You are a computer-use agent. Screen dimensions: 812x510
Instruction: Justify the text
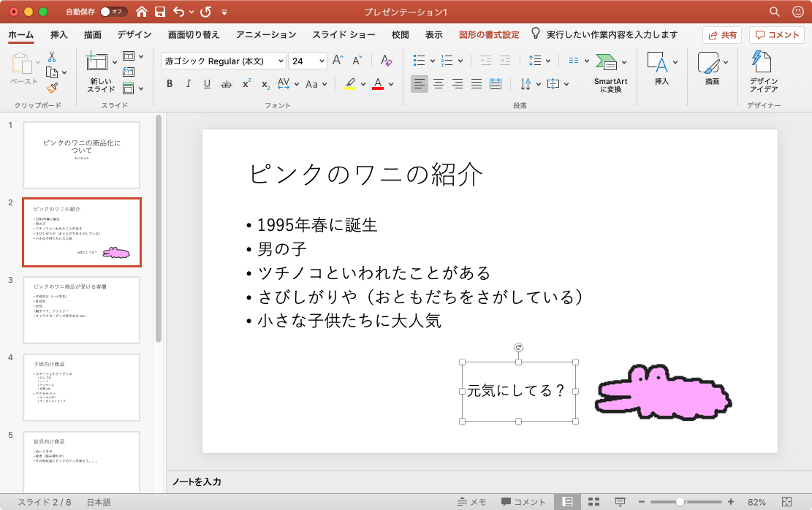(x=477, y=83)
